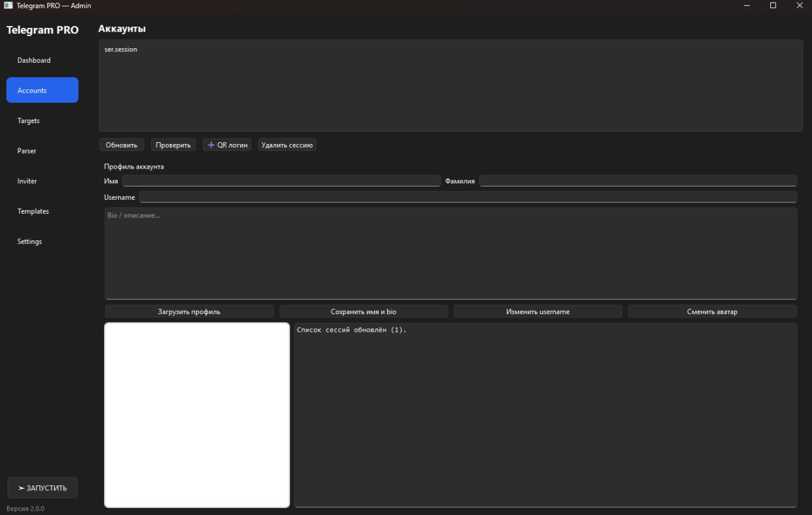The image size is (812, 515).
Task: Switch to the Inviter section
Action: coord(43,181)
